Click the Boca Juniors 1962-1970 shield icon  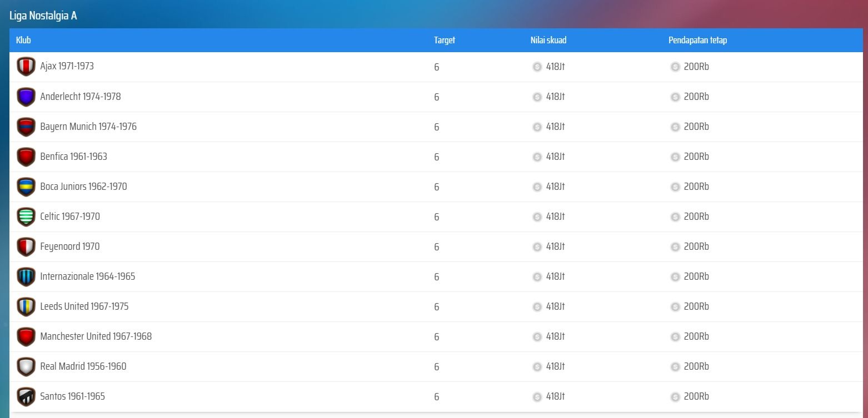[x=26, y=187]
